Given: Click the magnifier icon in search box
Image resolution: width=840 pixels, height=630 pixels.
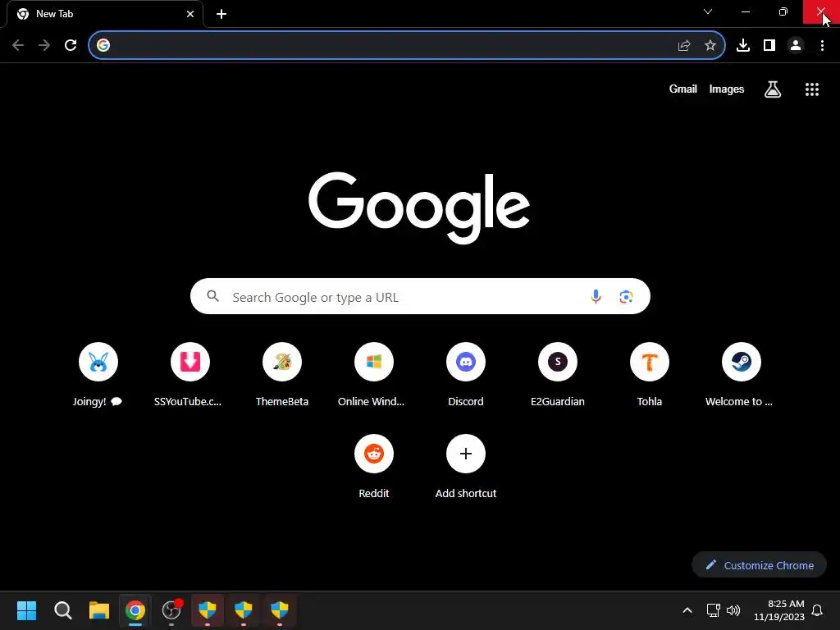Looking at the screenshot, I should point(213,296).
